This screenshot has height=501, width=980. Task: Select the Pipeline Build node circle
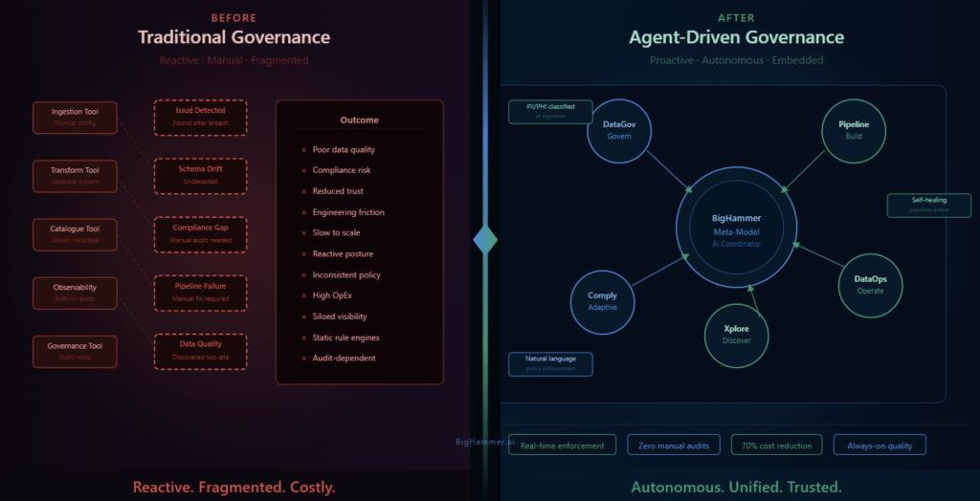(x=853, y=131)
